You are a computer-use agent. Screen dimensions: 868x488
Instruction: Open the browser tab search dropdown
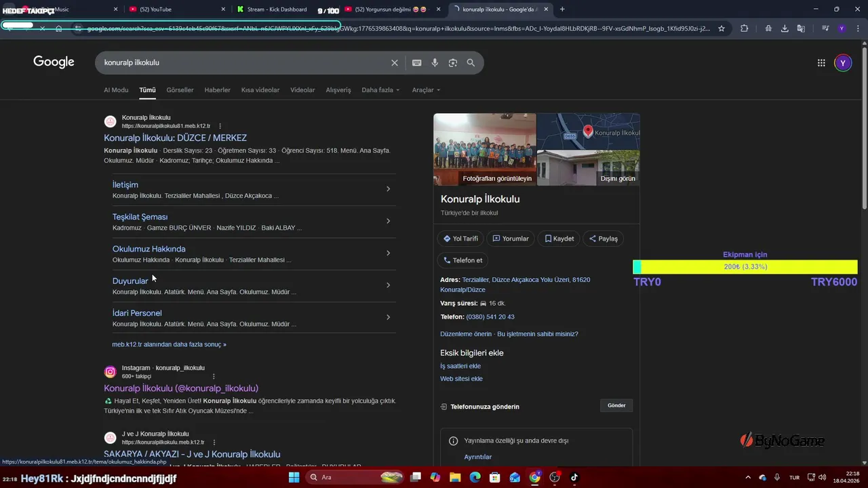tap(10, 9)
